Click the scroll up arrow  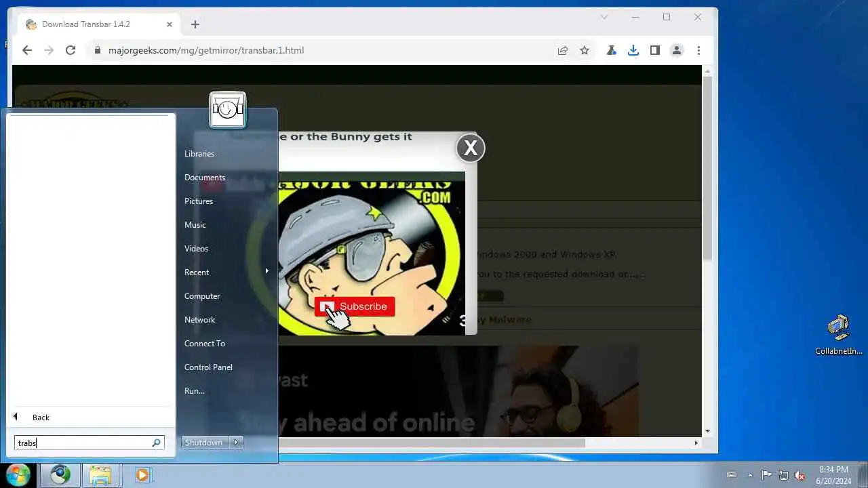click(707, 71)
